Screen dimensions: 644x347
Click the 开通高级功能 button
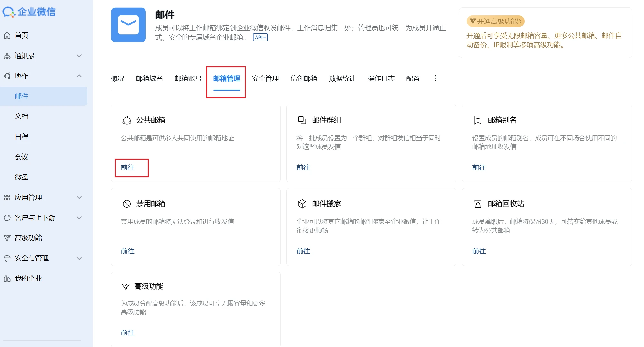(496, 21)
